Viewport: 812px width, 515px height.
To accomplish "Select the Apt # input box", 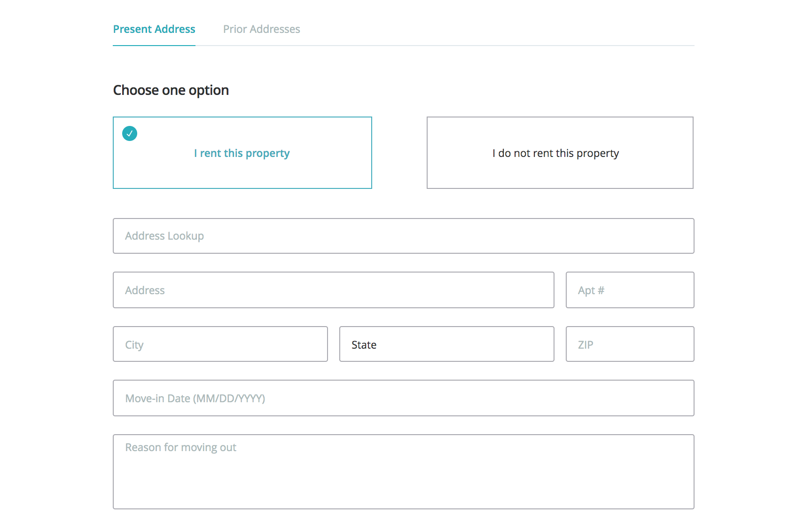I will click(630, 290).
